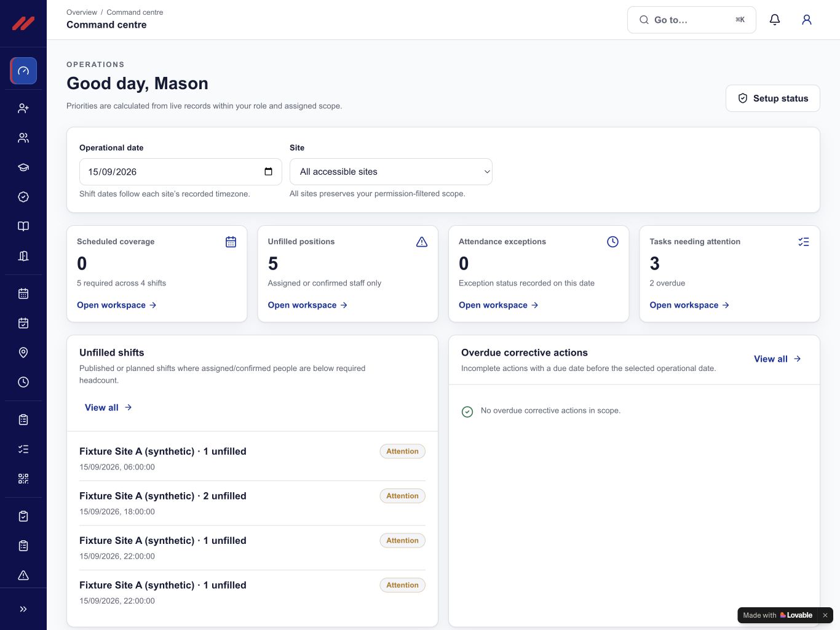Open the sidebar clock icon
Viewport: 840px width, 630px height.
click(x=23, y=382)
